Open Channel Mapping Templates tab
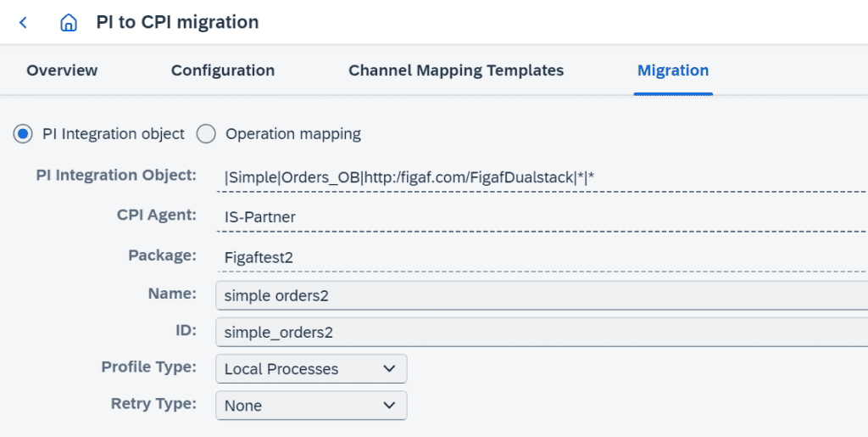The width and height of the screenshot is (868, 437). (x=456, y=71)
